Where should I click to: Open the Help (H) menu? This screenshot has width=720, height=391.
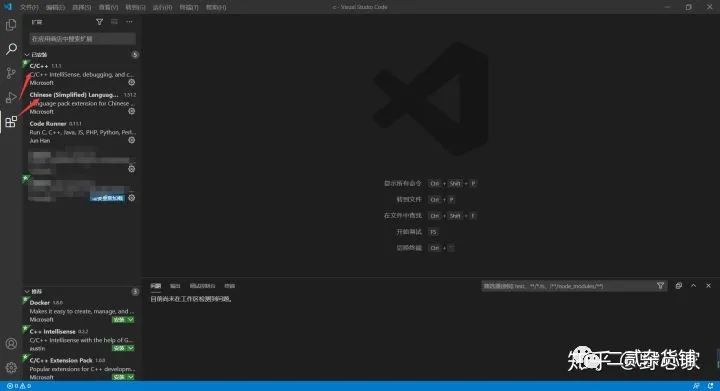pyautogui.click(x=216, y=7)
